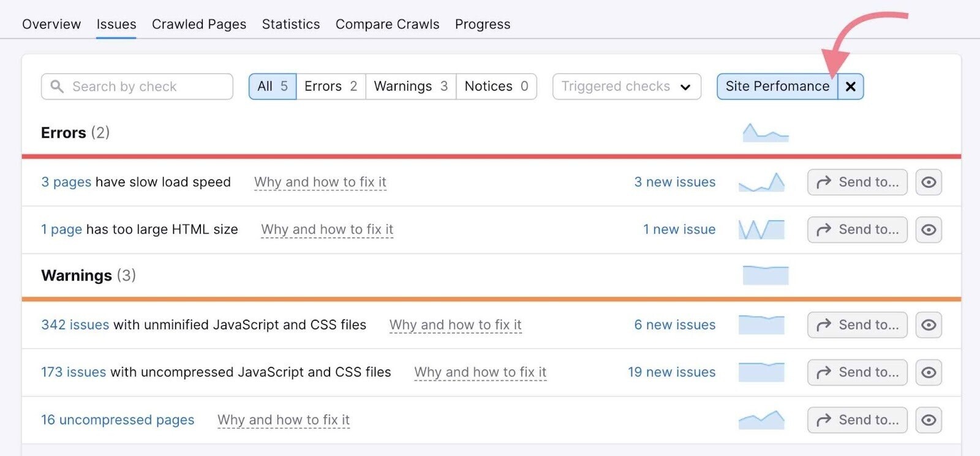Open the Compare Crawls tab

coord(387,24)
